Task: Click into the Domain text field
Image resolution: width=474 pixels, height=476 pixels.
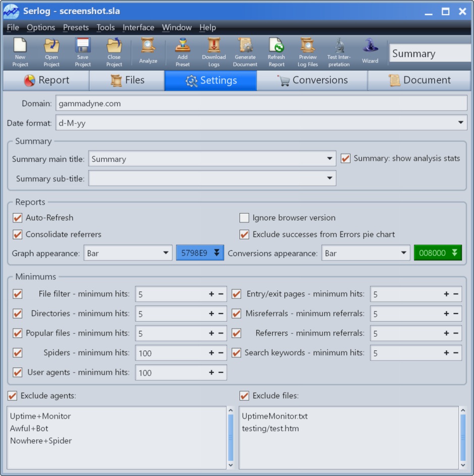Action: (261, 103)
